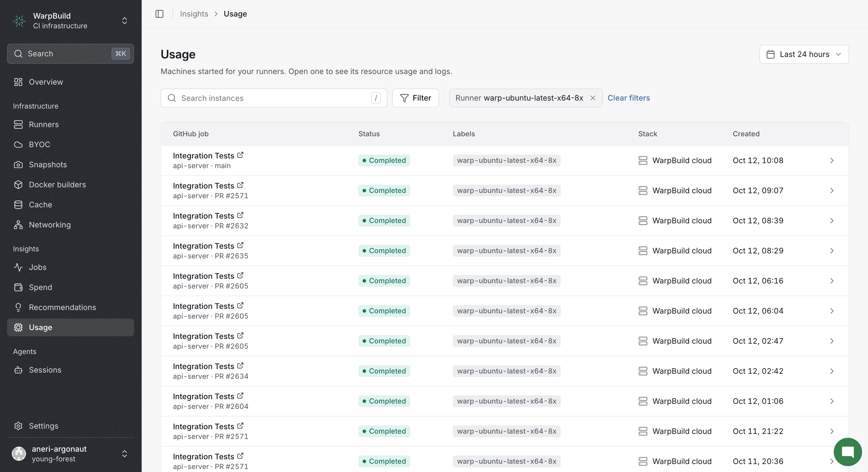Expand the row created Oct 12, 09:07
This screenshot has height=472, width=868.
tap(832, 191)
